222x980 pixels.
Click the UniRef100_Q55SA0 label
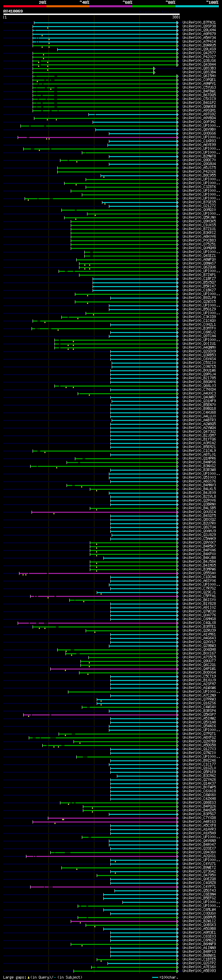(x=199, y=573)
